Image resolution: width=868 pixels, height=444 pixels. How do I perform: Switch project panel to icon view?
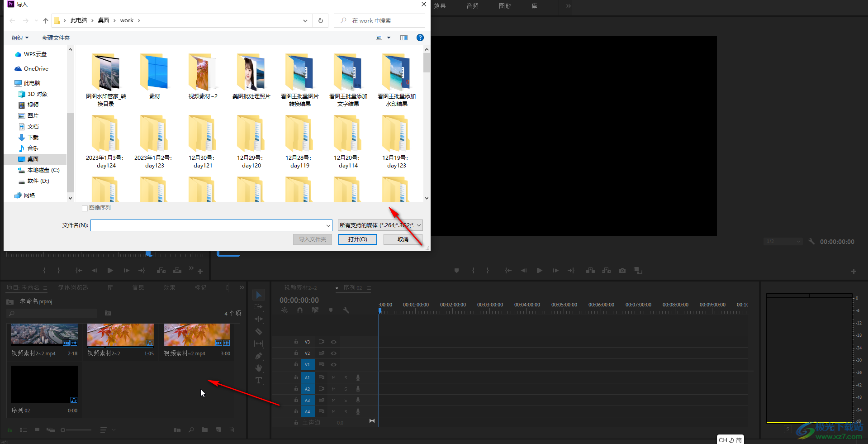37,430
